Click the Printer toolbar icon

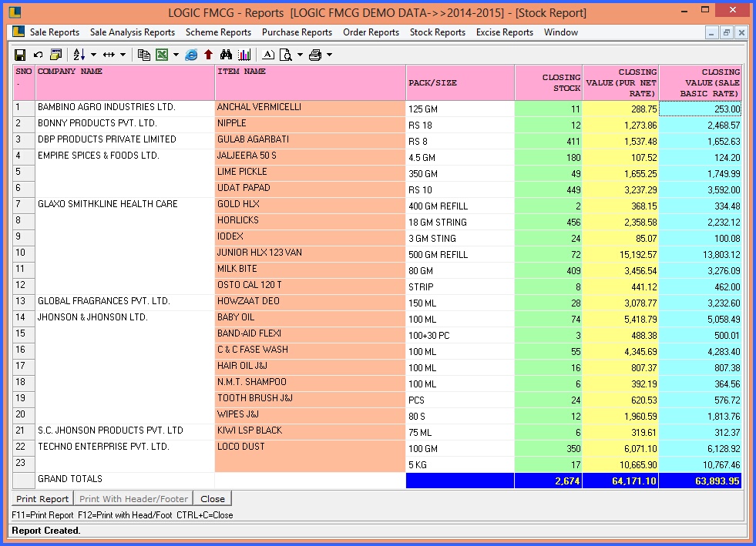tap(315, 55)
